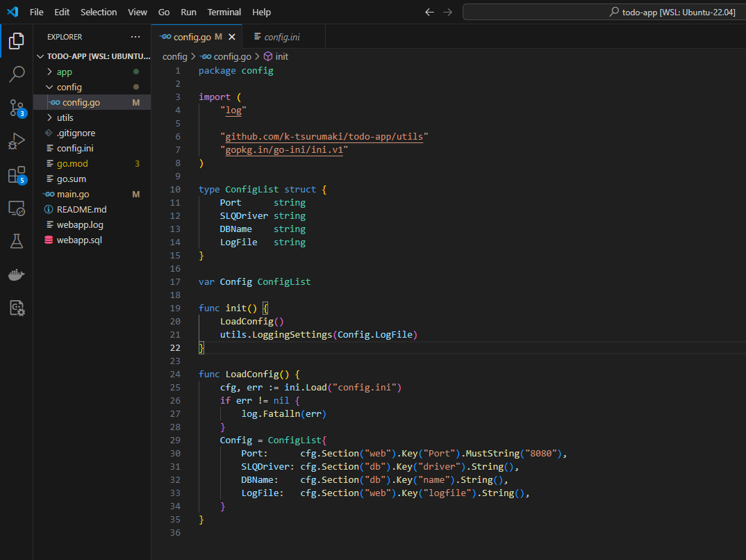The height and width of the screenshot is (560, 746).
Task: Open the Search view icon
Action: (x=17, y=74)
